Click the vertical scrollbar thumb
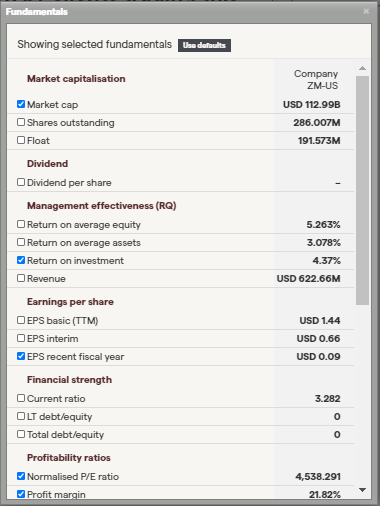Screen dimensions: 380x506 (x=362, y=190)
